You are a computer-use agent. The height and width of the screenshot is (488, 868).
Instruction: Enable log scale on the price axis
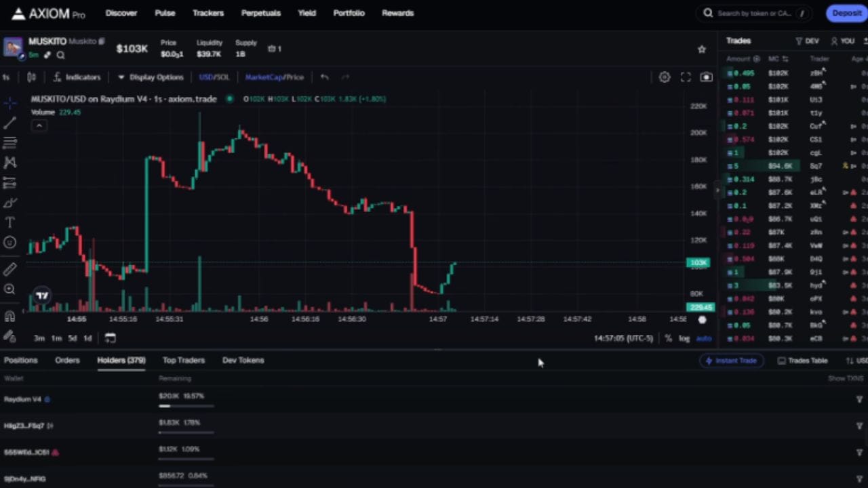coord(684,338)
